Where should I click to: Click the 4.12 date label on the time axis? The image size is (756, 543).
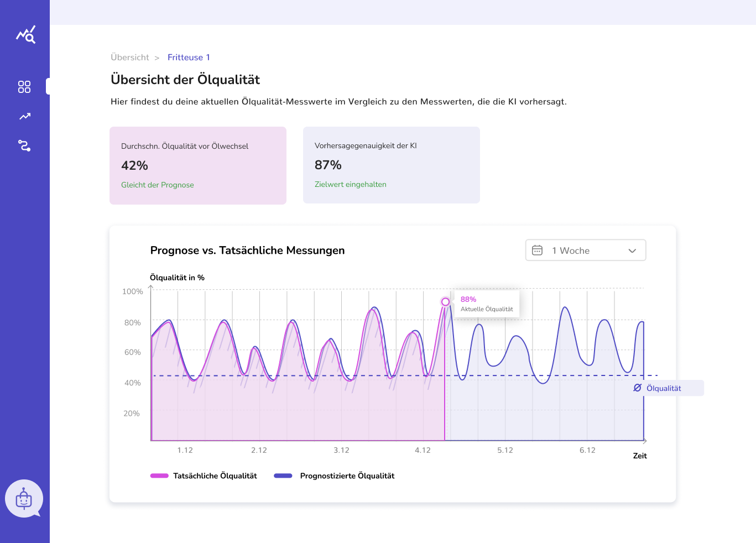tap(423, 451)
